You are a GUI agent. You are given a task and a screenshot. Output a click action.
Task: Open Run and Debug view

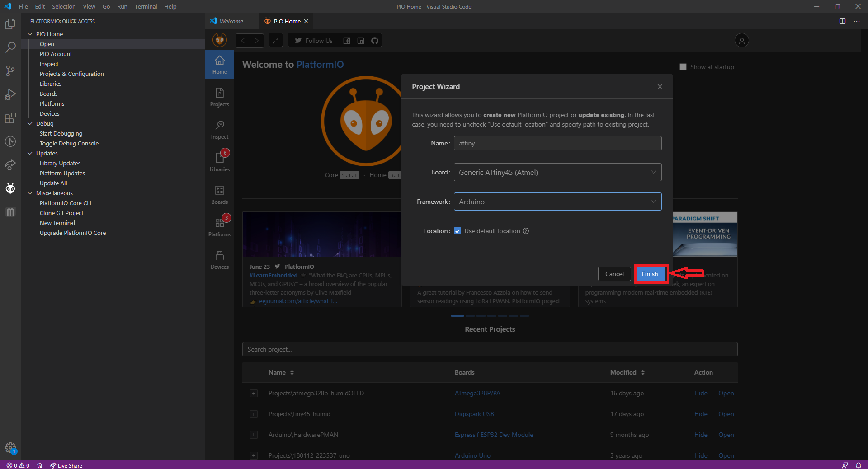pyautogui.click(x=10, y=94)
